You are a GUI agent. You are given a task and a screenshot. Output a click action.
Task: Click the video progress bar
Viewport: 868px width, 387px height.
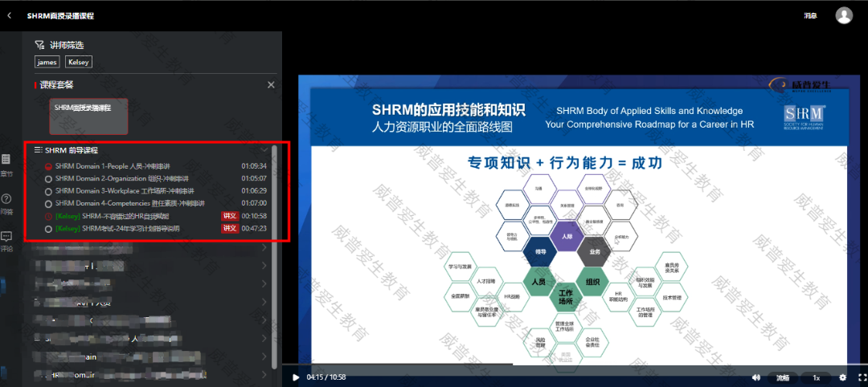pyautogui.click(x=575, y=365)
